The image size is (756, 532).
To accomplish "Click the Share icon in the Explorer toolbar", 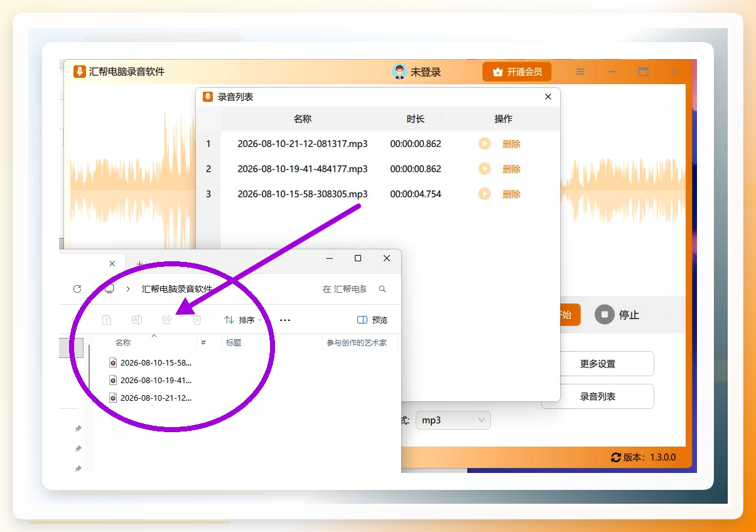I will coord(167,320).
